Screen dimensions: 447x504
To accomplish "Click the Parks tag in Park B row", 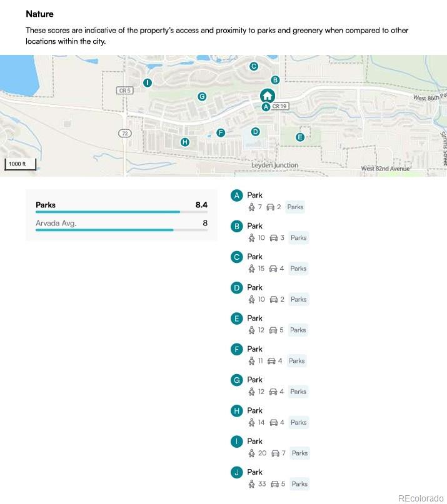I will [298, 238].
